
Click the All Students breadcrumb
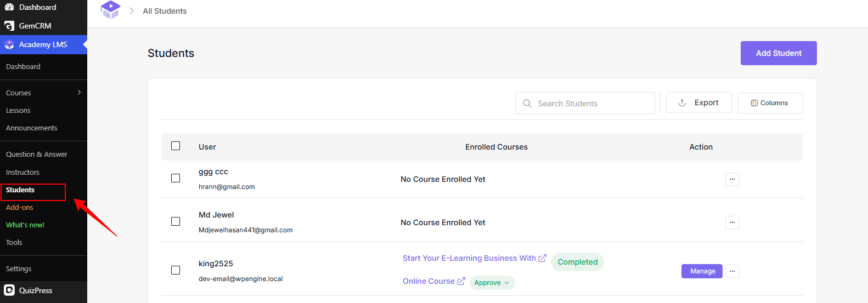pyautogui.click(x=165, y=11)
